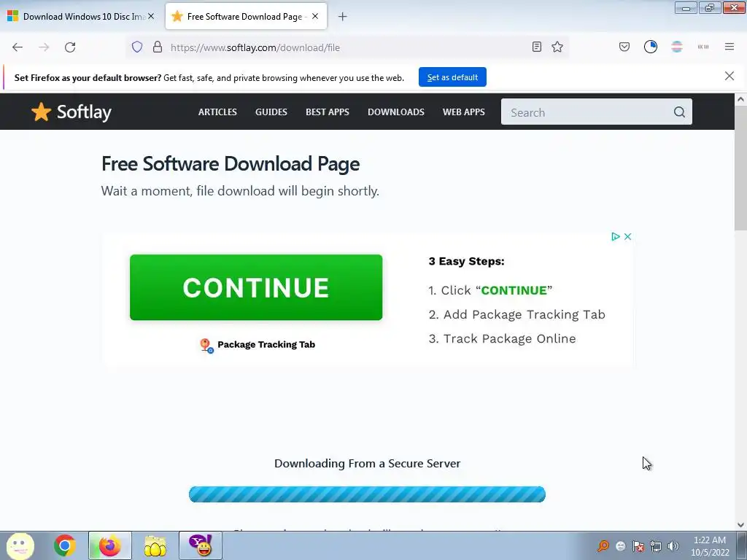
Task: Click the round tray icon beside the magnifier
Action: (621, 546)
